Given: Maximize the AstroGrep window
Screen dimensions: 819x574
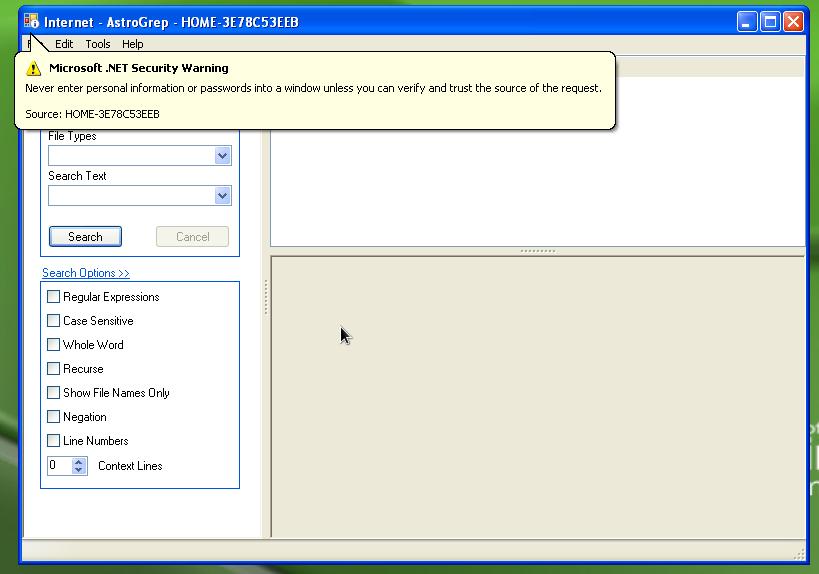Looking at the screenshot, I should 770,22.
